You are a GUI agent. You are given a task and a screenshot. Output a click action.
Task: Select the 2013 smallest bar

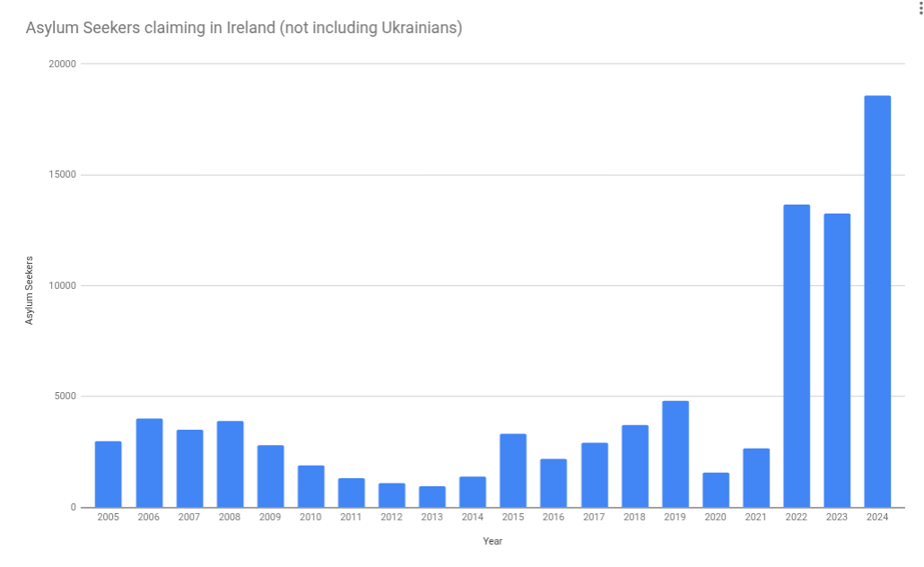click(x=431, y=497)
